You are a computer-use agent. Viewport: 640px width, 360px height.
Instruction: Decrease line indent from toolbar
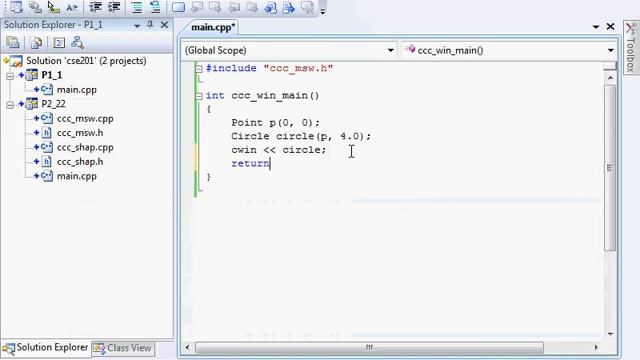pyautogui.click(x=96, y=7)
